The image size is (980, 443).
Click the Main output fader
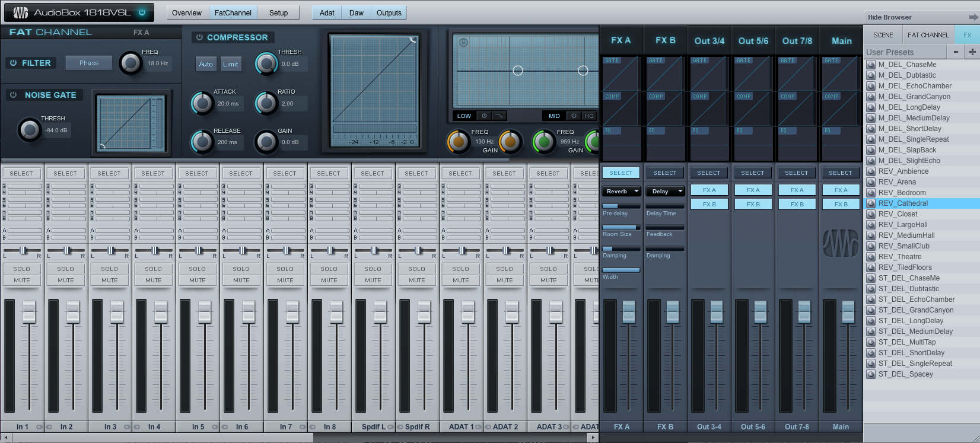tap(848, 312)
